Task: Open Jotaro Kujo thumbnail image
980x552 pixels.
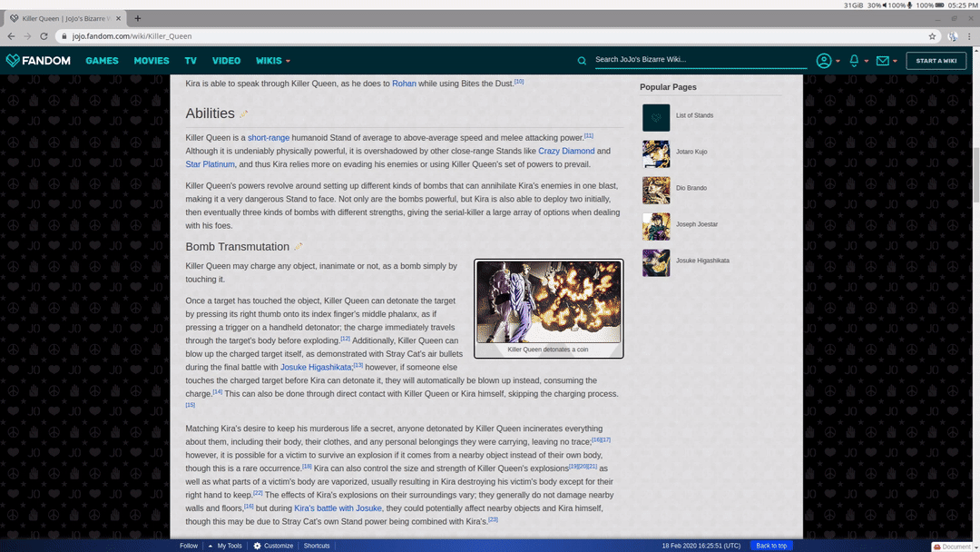Action: tap(656, 153)
